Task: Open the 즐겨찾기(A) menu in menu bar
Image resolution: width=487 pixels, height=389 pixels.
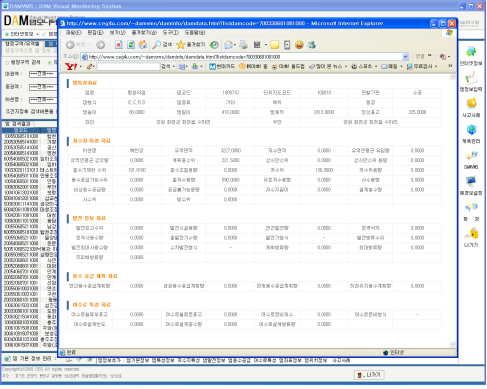Action: click(x=144, y=33)
